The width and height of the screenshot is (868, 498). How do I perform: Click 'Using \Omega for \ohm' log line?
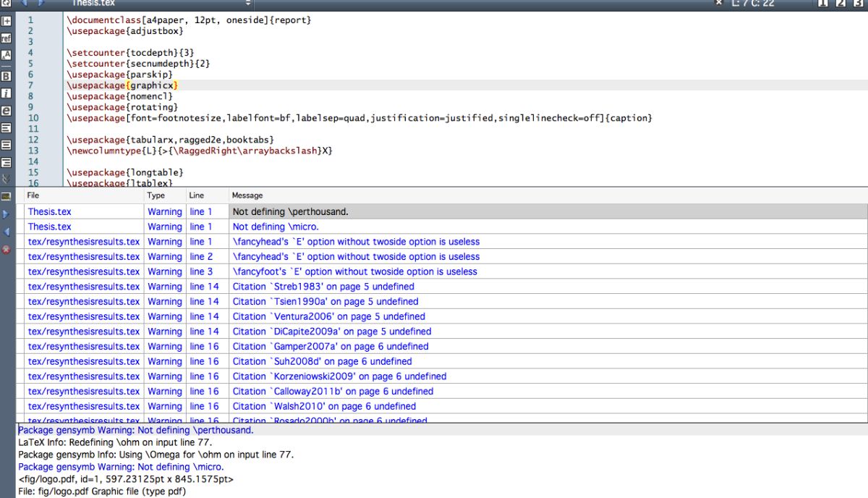point(156,455)
